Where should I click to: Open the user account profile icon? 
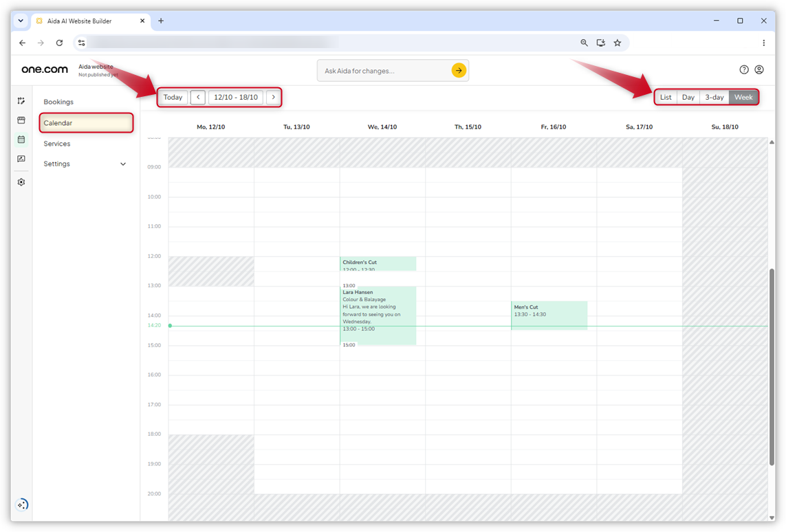coord(759,69)
